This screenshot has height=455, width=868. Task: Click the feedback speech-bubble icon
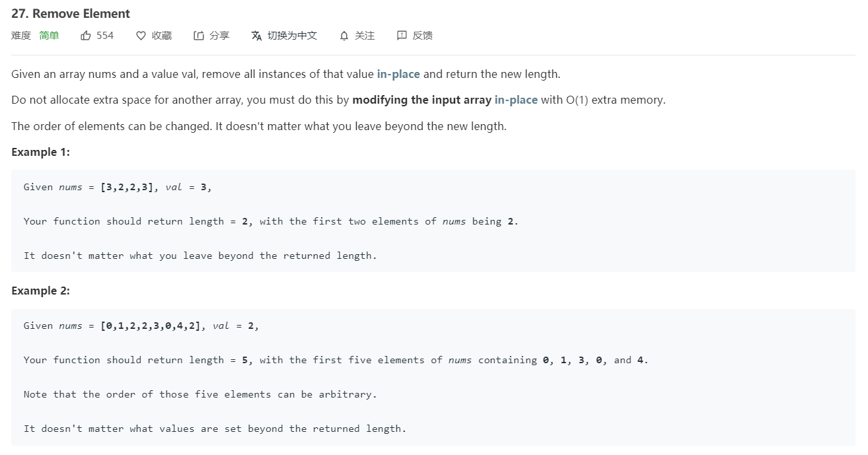402,36
